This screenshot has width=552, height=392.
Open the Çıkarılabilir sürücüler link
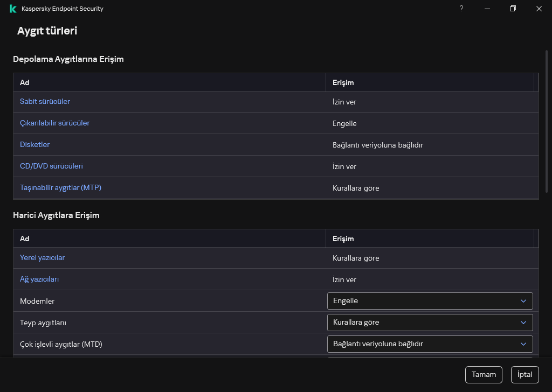[x=54, y=123]
